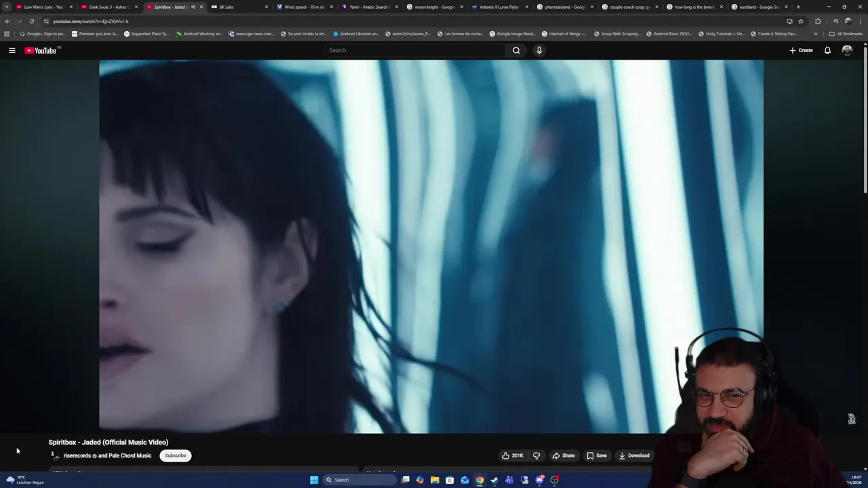Screen dimensions: 868x488
Task: Open the YouTube hamburger guide menu
Action: [x=12, y=50]
